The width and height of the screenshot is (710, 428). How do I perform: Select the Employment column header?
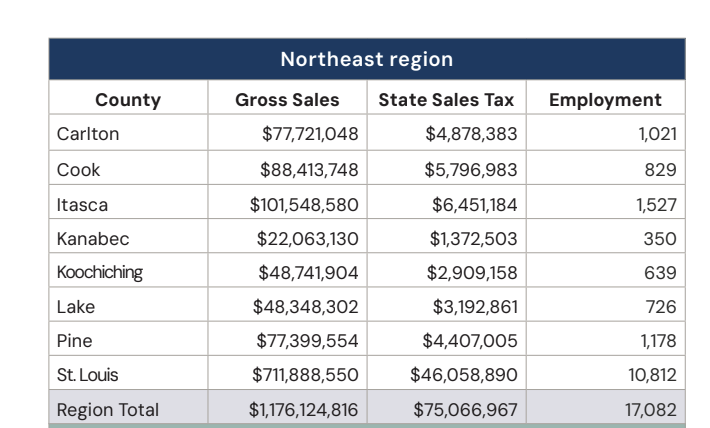(606, 100)
